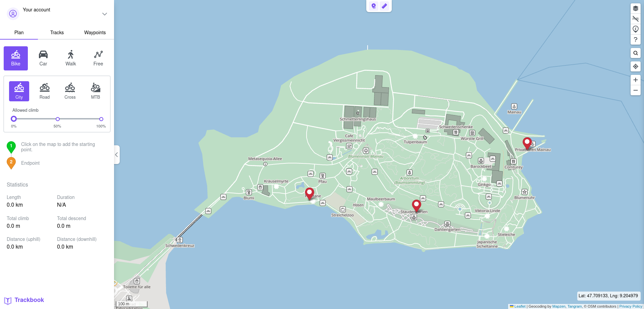Expand the Your account dropdown
644x309 pixels.
104,14
